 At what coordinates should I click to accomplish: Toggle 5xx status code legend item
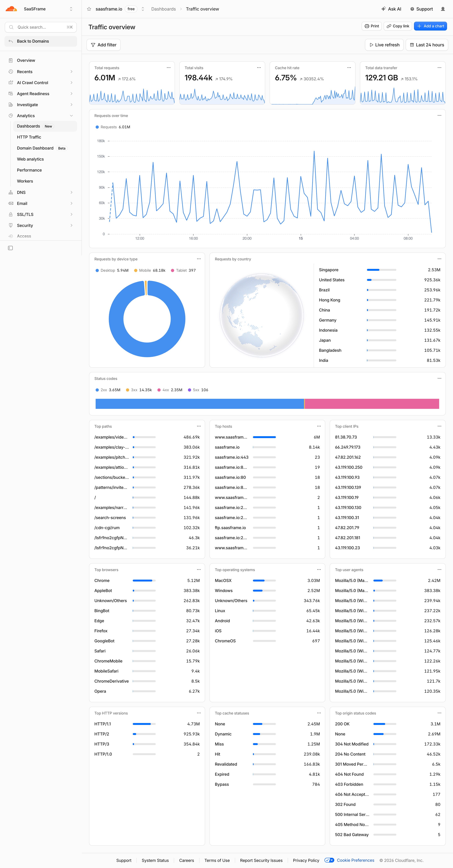pyautogui.click(x=198, y=390)
